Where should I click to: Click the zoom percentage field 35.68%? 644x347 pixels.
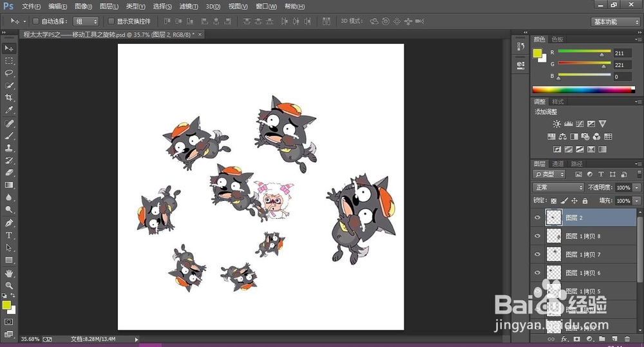tap(30, 339)
